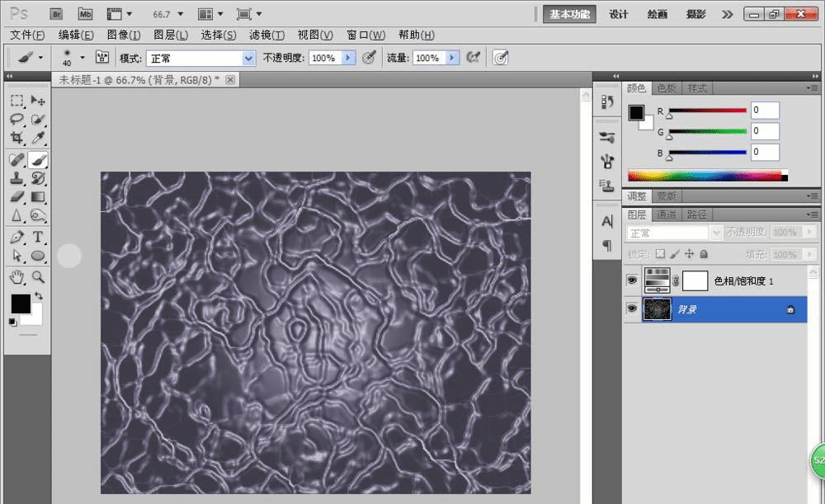This screenshot has height=504, width=825.
Task: Select the Crop tool
Action: [16, 139]
